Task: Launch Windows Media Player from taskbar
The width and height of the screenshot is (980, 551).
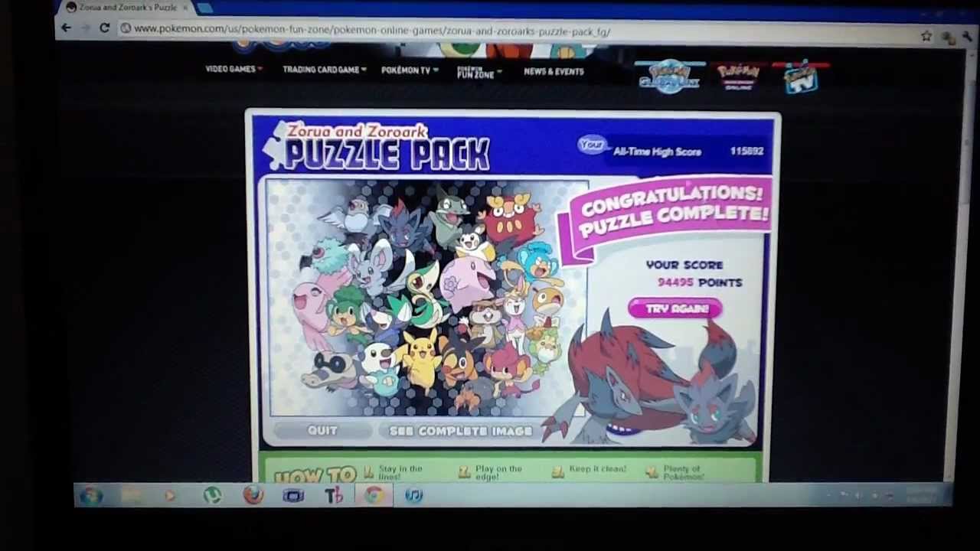Action: (x=170, y=496)
